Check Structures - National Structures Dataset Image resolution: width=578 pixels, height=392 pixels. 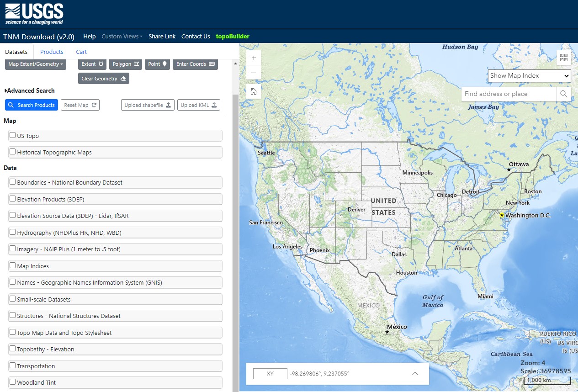13,315
